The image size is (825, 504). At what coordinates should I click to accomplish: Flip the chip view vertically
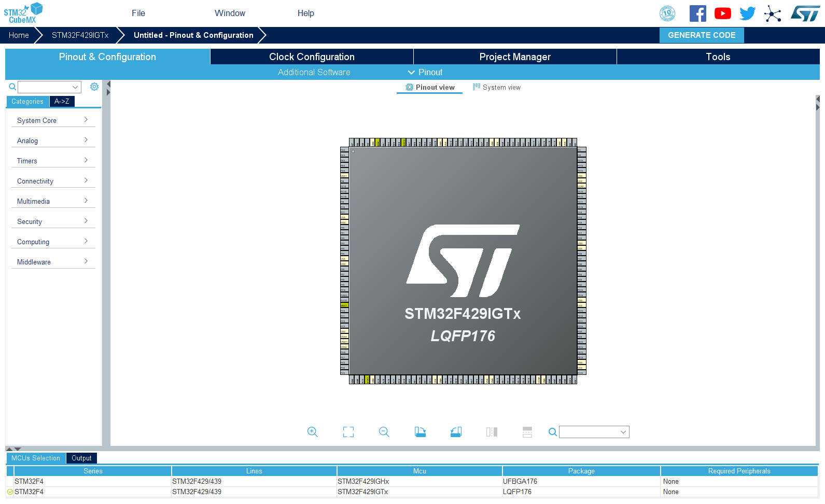click(527, 432)
